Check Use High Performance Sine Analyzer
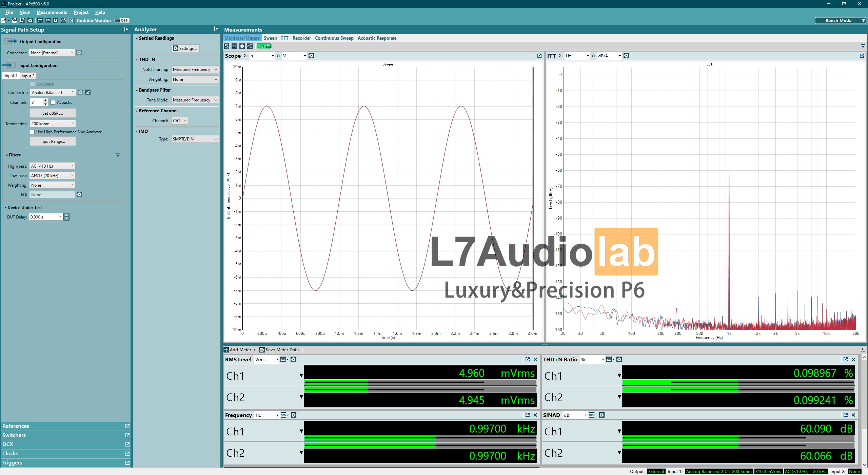The width and height of the screenshot is (868, 475). (32, 132)
